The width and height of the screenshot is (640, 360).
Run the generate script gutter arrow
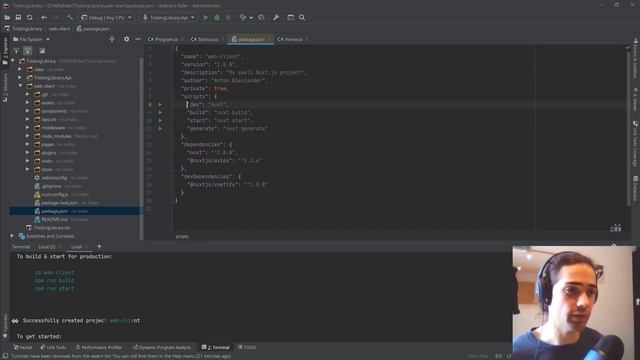point(160,128)
